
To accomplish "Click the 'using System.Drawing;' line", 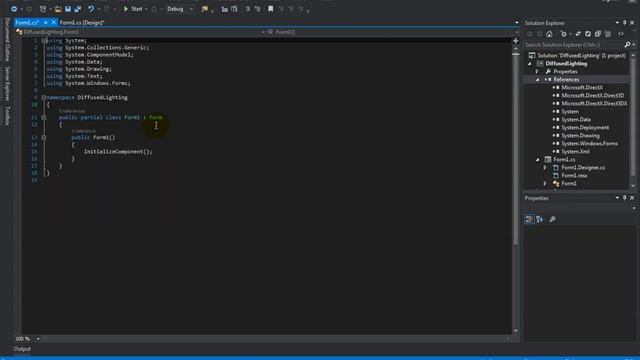I will point(79,69).
